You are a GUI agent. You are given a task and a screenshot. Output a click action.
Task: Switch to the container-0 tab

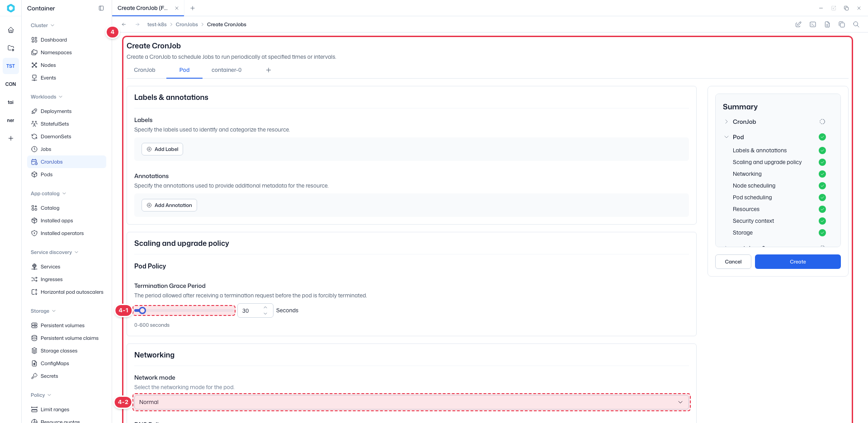click(226, 70)
